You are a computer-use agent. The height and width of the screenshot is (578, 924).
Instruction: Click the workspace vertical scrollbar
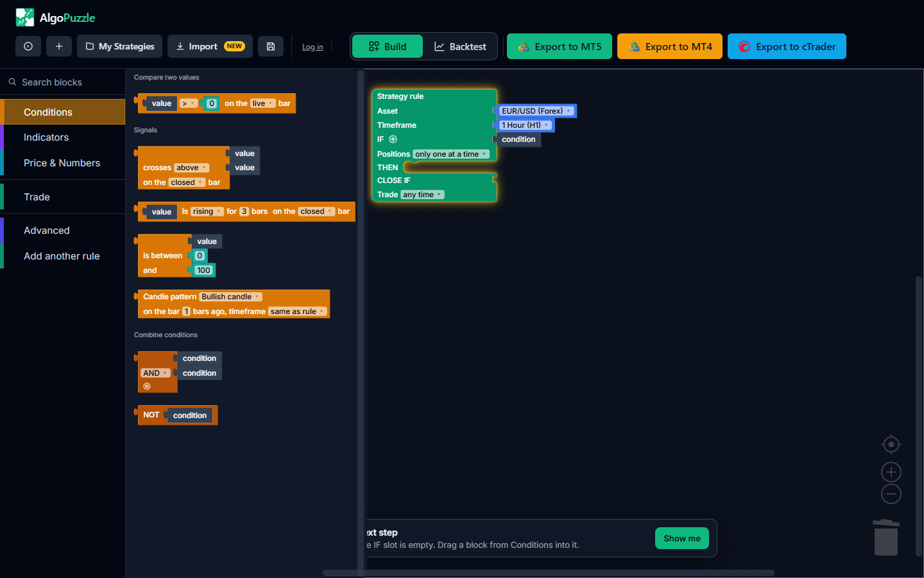[919, 416]
